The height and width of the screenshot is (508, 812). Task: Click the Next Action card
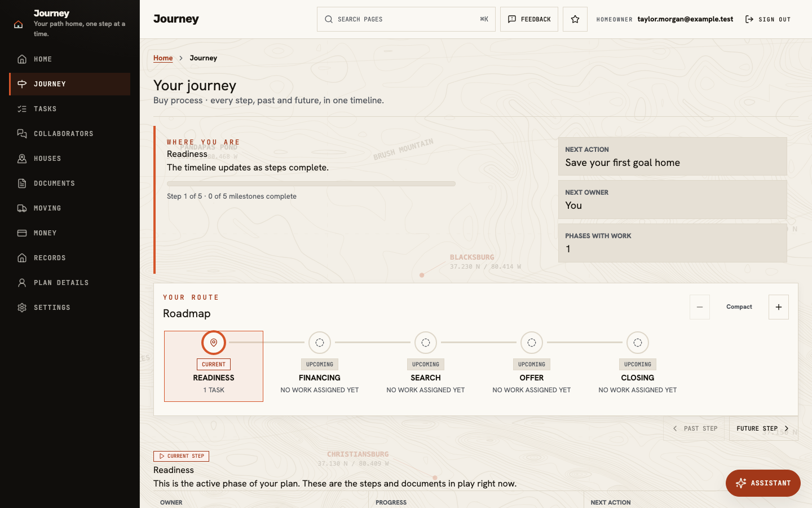click(672, 156)
